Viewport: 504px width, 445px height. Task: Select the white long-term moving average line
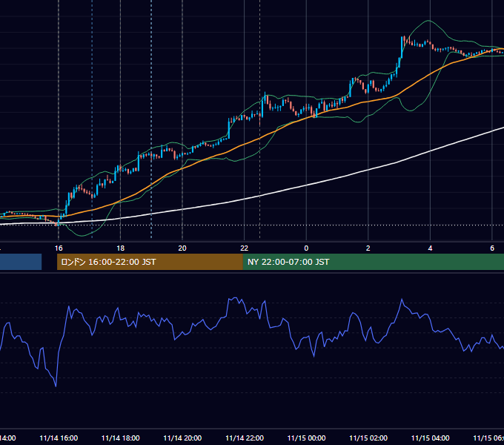[306, 185]
